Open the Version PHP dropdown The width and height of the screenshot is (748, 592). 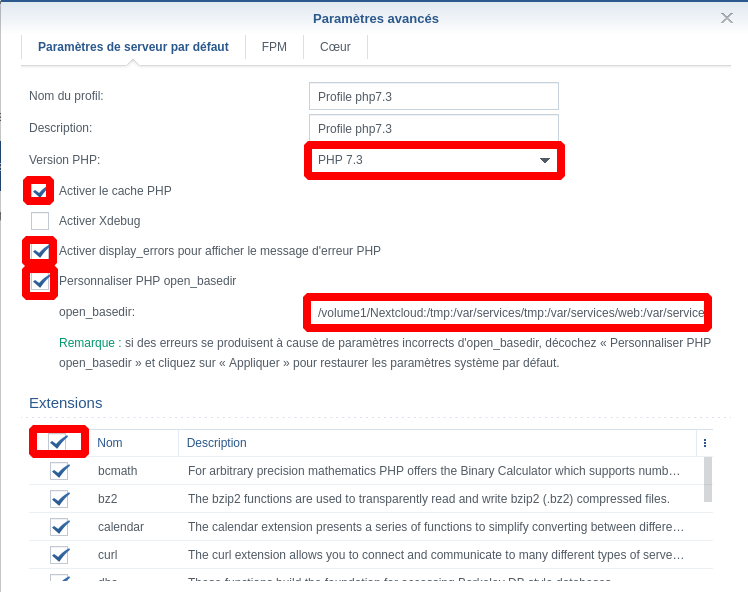(x=434, y=160)
